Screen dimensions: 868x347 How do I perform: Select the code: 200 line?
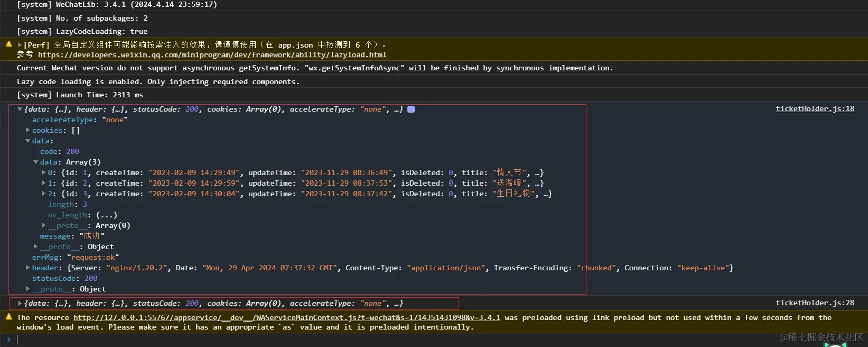(x=60, y=151)
